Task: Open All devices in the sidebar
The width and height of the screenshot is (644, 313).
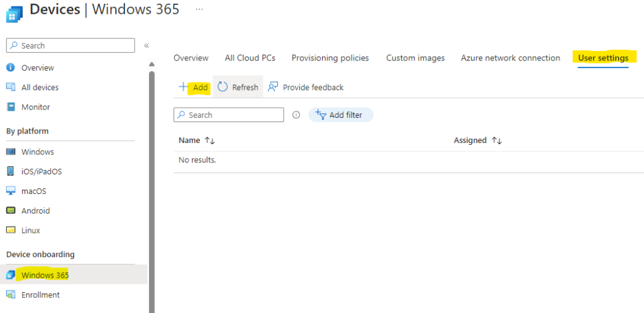Action: [x=40, y=87]
